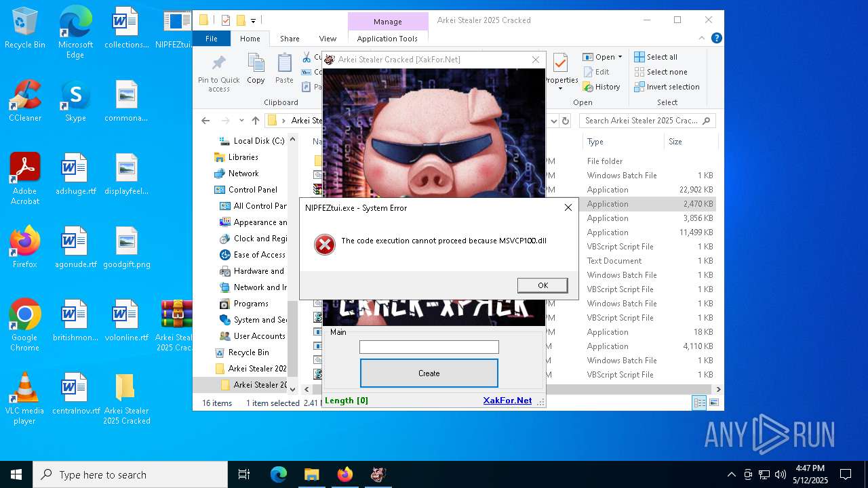This screenshot has width=868, height=488.
Task: Open the Recent locations dropdown arrow
Action: (241, 121)
